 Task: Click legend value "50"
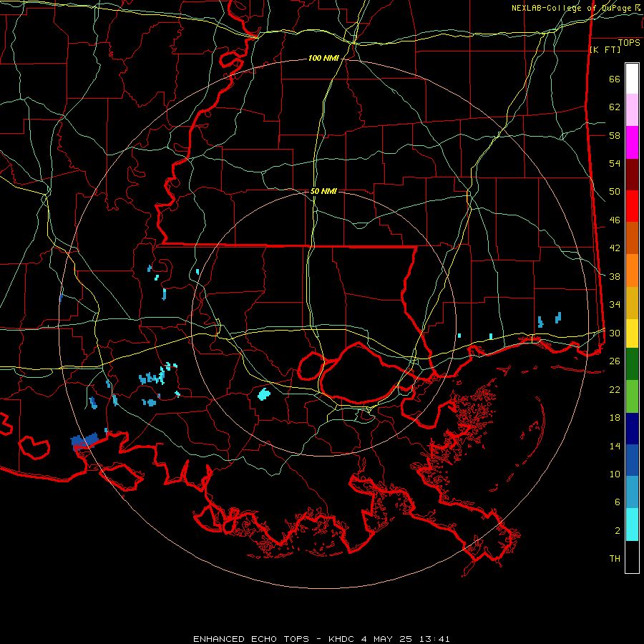(615, 191)
